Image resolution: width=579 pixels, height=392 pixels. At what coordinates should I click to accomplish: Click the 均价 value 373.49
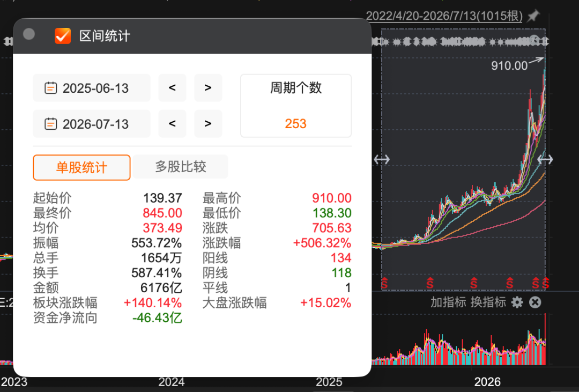point(162,228)
